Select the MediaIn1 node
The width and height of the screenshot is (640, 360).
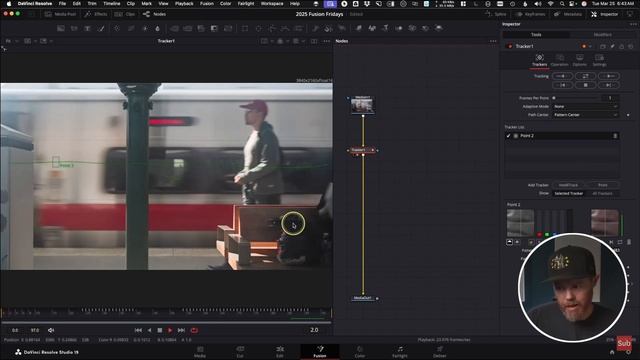pyautogui.click(x=362, y=106)
